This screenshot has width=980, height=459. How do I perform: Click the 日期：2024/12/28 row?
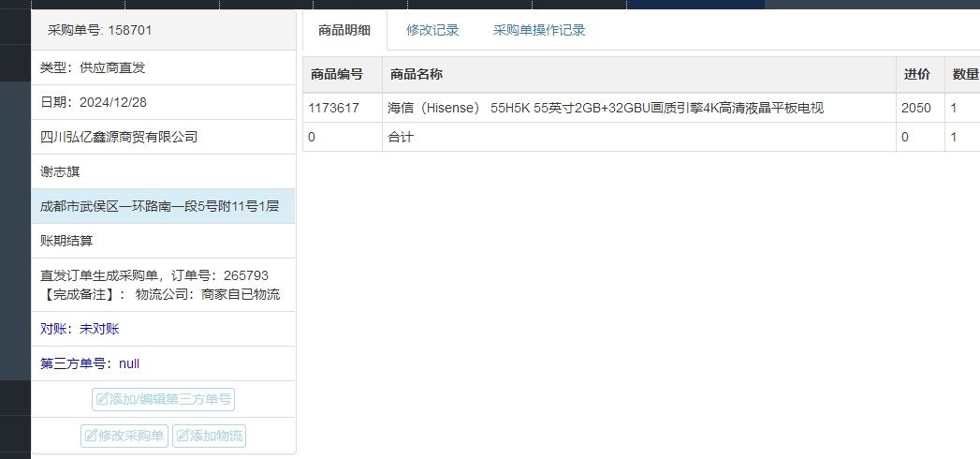click(x=163, y=102)
